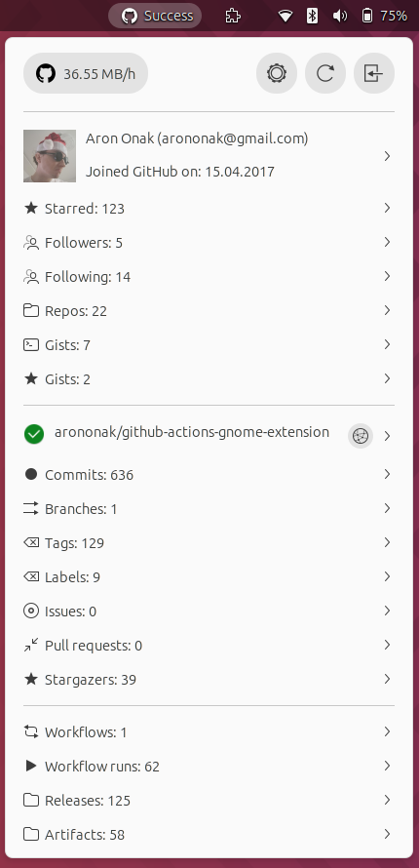419x868 pixels.
Task: Click the repository network icon
Action: pyautogui.click(x=361, y=436)
